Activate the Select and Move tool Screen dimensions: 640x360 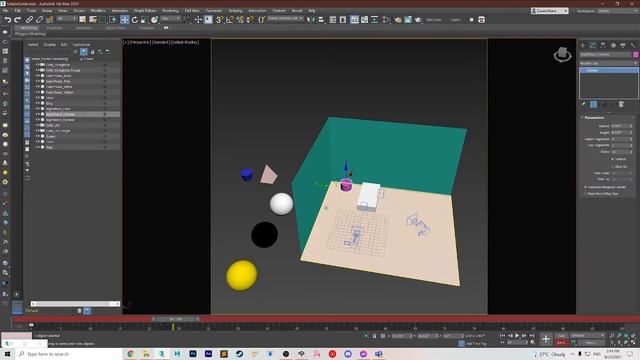[124, 20]
